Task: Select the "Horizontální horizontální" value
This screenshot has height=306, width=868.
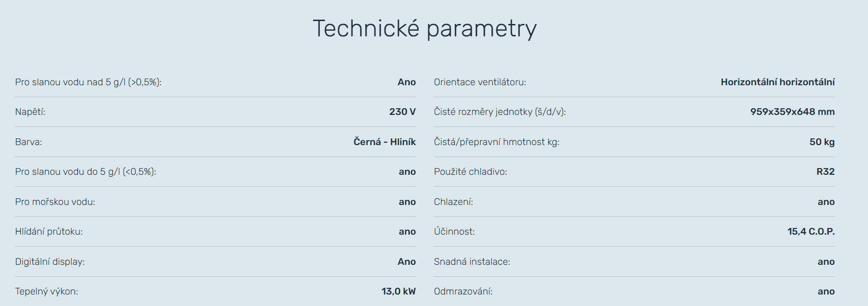Action: click(x=778, y=82)
